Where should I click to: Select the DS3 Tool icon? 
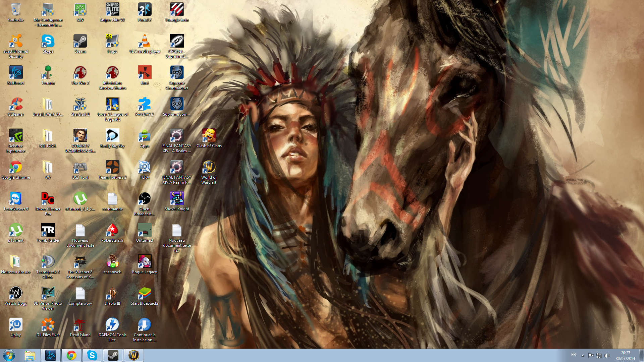(80, 170)
